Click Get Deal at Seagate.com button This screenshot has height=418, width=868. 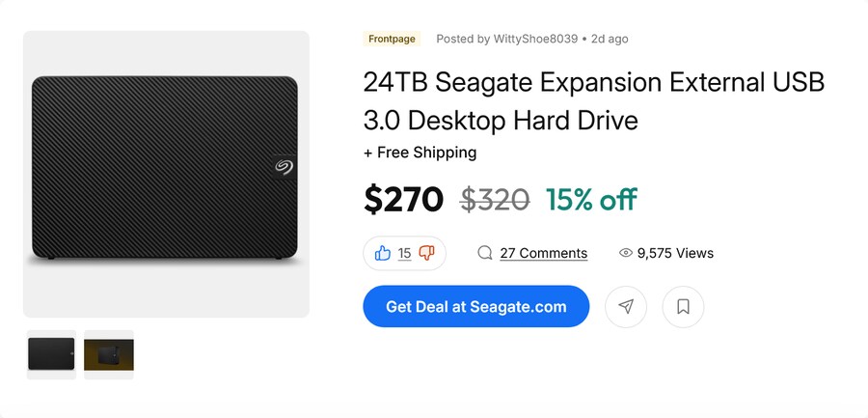476,307
